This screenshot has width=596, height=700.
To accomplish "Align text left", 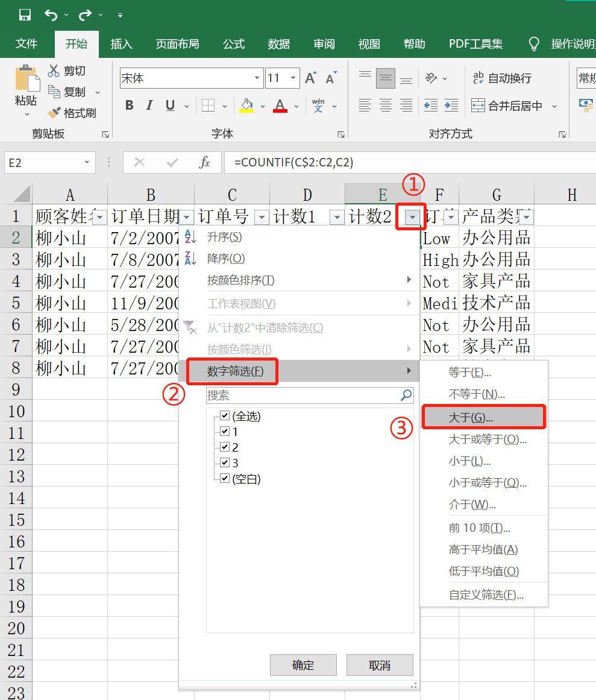I will [x=365, y=106].
